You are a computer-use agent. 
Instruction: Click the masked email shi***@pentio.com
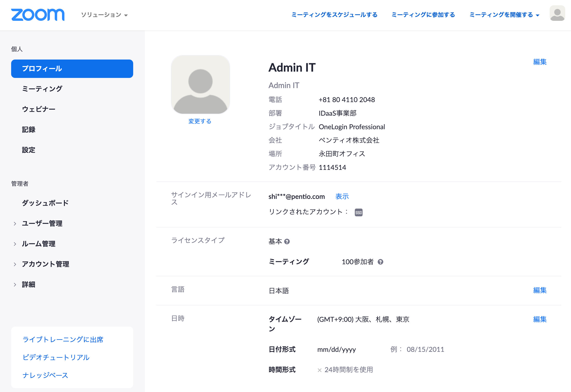click(x=296, y=196)
